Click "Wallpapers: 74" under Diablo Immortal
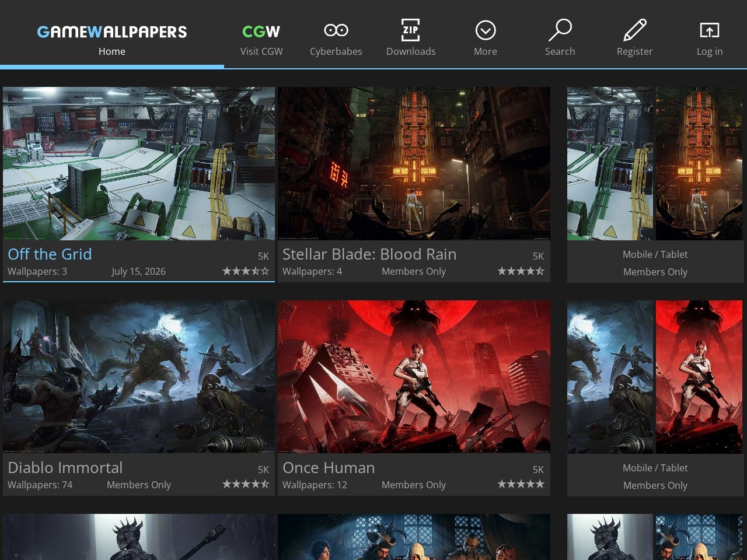The height and width of the screenshot is (560, 747). [x=40, y=485]
